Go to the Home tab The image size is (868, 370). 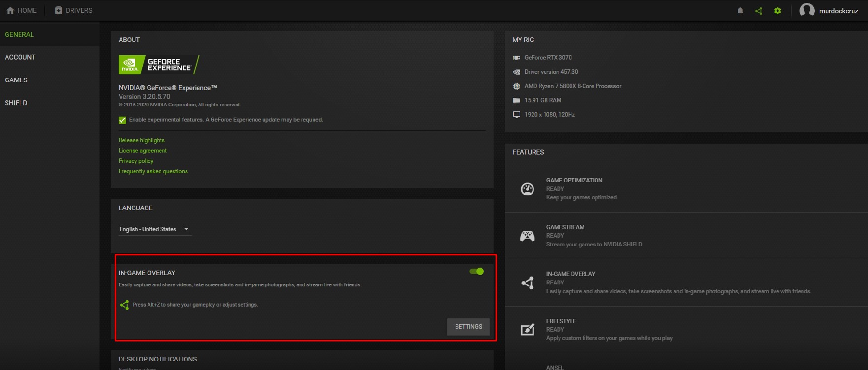(x=22, y=10)
